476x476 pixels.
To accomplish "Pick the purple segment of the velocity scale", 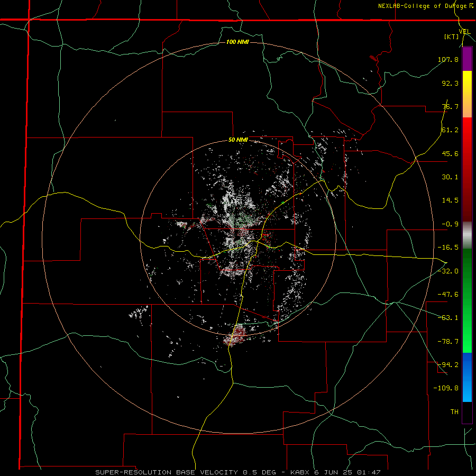I will [467, 59].
